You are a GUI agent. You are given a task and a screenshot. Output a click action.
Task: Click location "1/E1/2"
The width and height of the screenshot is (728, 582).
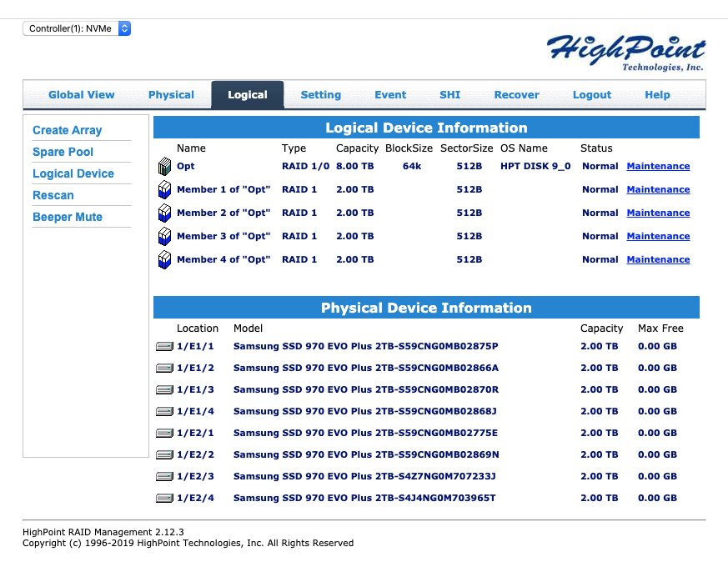195,368
